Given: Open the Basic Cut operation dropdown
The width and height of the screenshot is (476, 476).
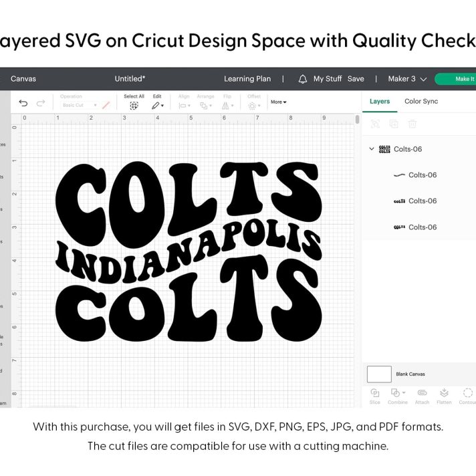Looking at the screenshot, I should pos(80,105).
